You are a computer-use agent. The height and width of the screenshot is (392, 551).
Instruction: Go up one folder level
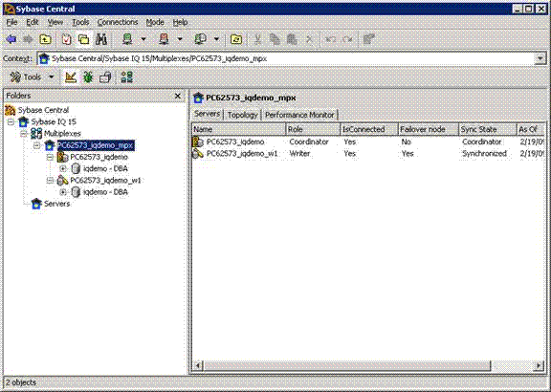coord(45,39)
